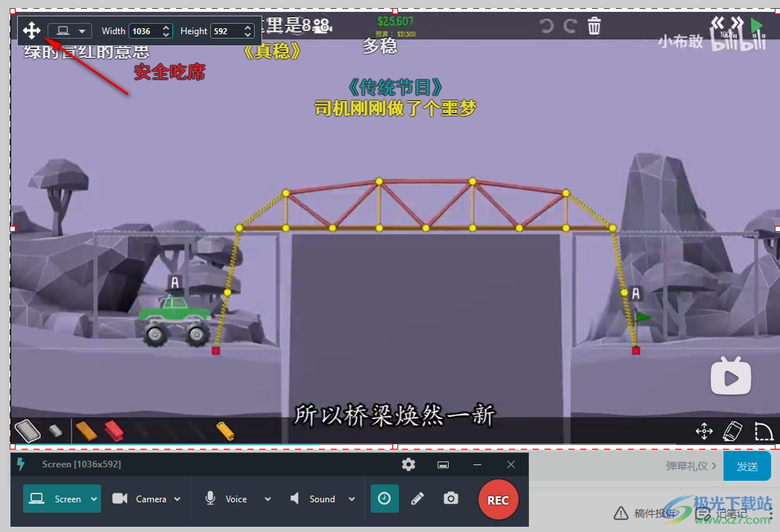Click the fast-forward double-chevron icon

point(737,22)
